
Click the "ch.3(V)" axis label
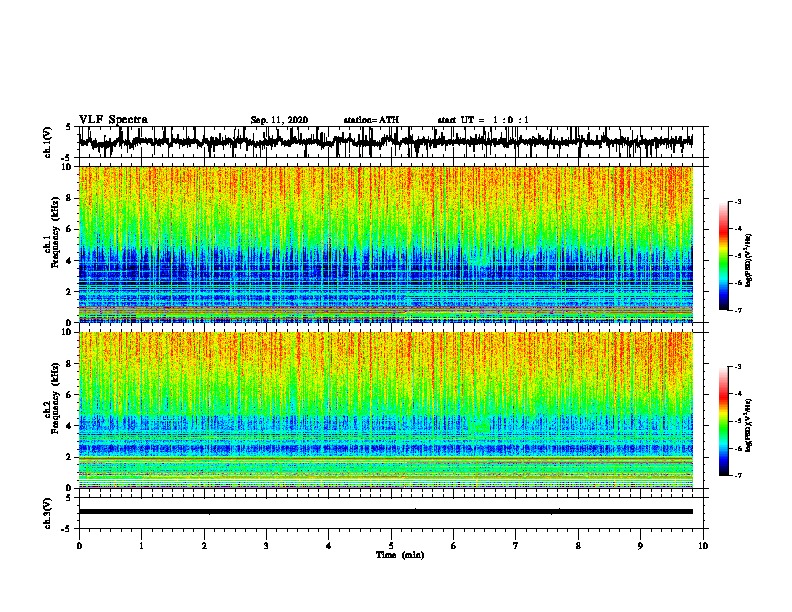48,513
